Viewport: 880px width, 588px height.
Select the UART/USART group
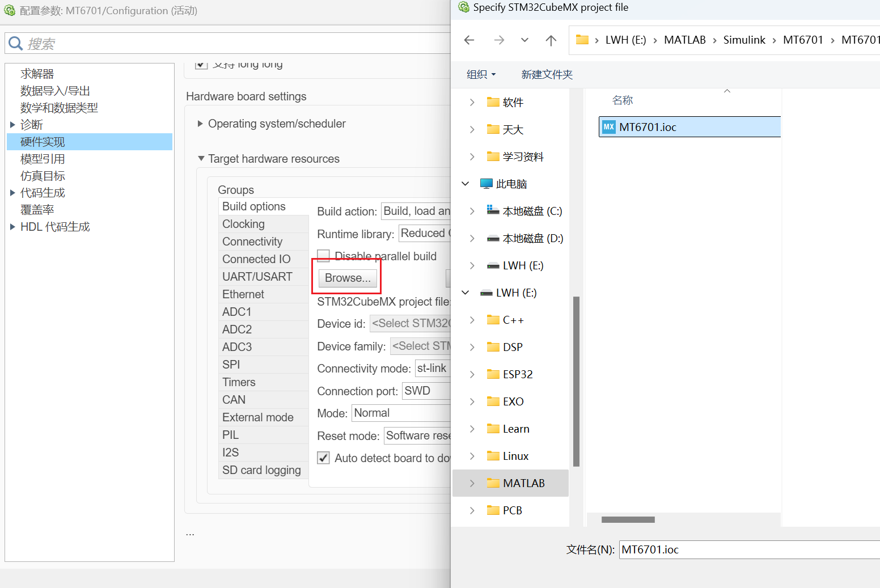(264, 277)
